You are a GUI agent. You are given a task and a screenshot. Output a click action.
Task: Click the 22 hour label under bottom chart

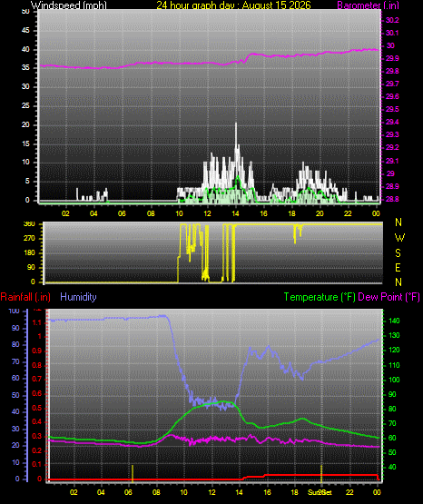pos(349,492)
